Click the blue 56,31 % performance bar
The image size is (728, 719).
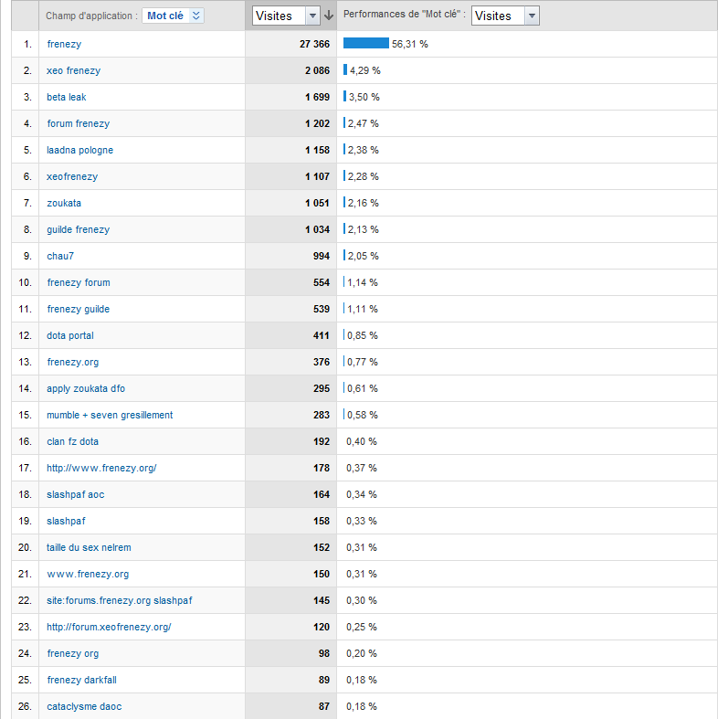click(x=366, y=43)
